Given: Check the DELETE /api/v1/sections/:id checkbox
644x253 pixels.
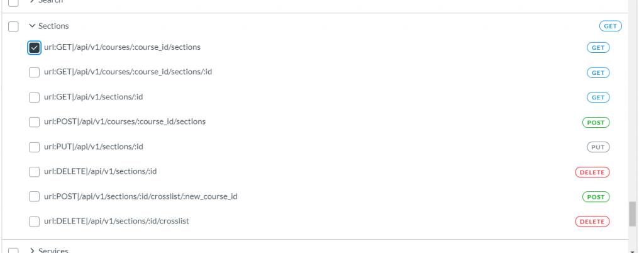Looking at the screenshot, I should point(34,172).
